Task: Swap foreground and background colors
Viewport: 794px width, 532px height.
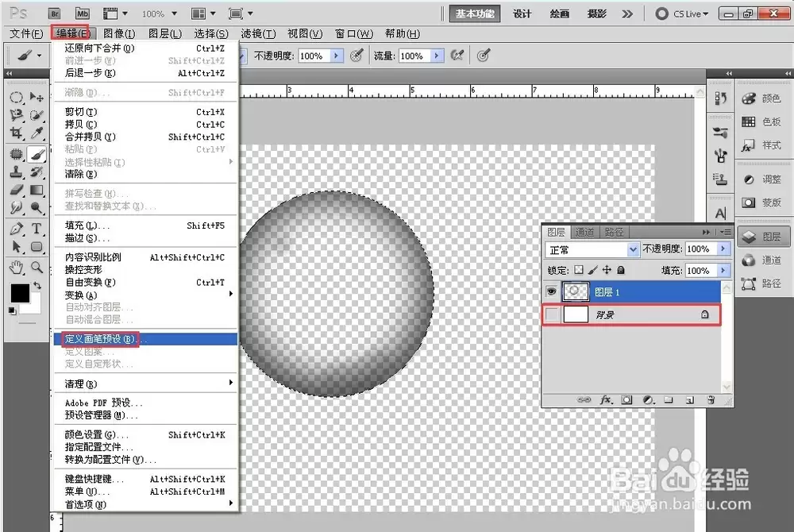Action: [37, 286]
